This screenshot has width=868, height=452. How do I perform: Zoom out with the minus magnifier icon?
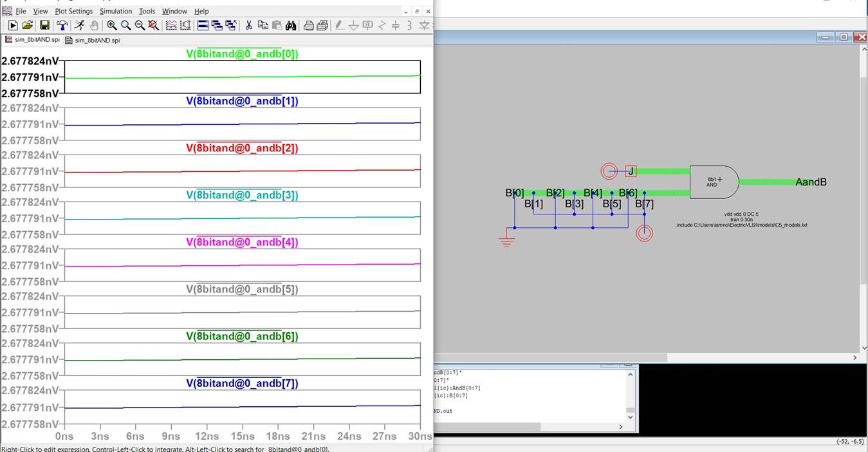pos(140,25)
